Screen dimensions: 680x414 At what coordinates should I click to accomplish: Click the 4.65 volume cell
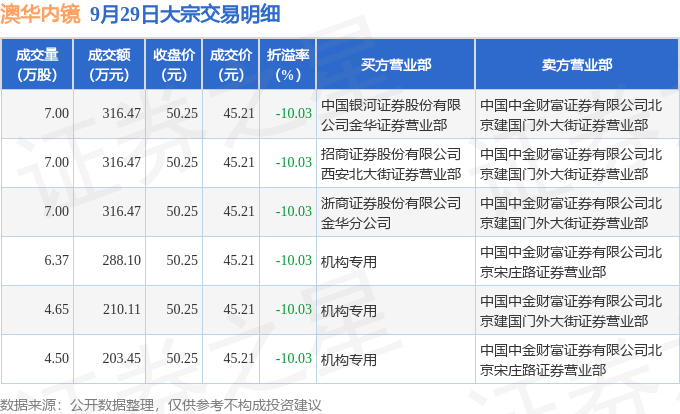tap(56, 310)
